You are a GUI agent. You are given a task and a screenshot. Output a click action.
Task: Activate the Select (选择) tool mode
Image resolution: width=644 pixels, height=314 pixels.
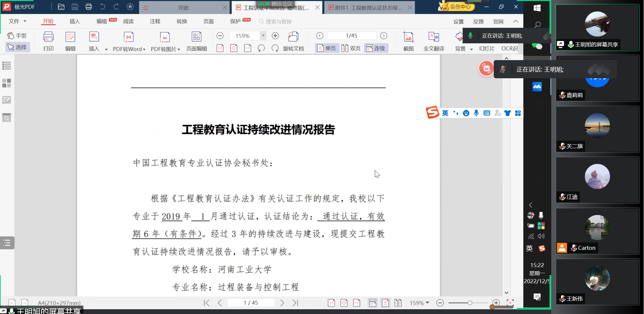tap(17, 47)
